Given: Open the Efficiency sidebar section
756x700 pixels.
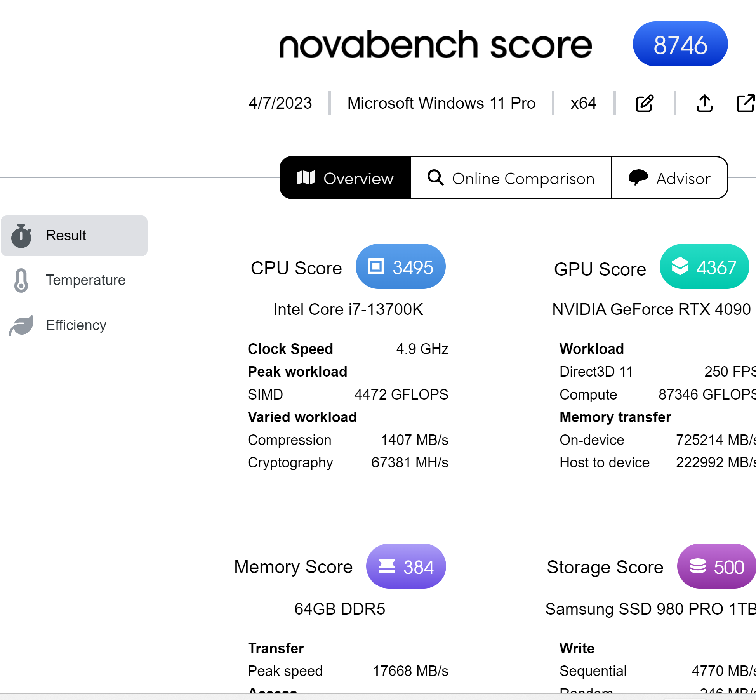Looking at the screenshot, I should [x=74, y=325].
